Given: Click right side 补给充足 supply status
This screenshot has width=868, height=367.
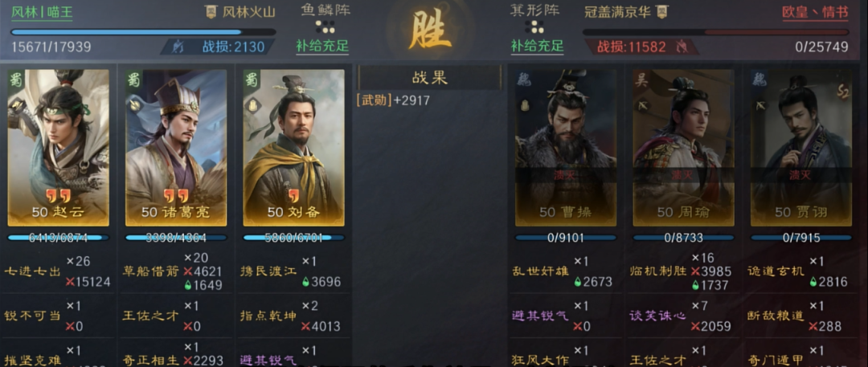Looking at the screenshot, I should click(537, 46).
